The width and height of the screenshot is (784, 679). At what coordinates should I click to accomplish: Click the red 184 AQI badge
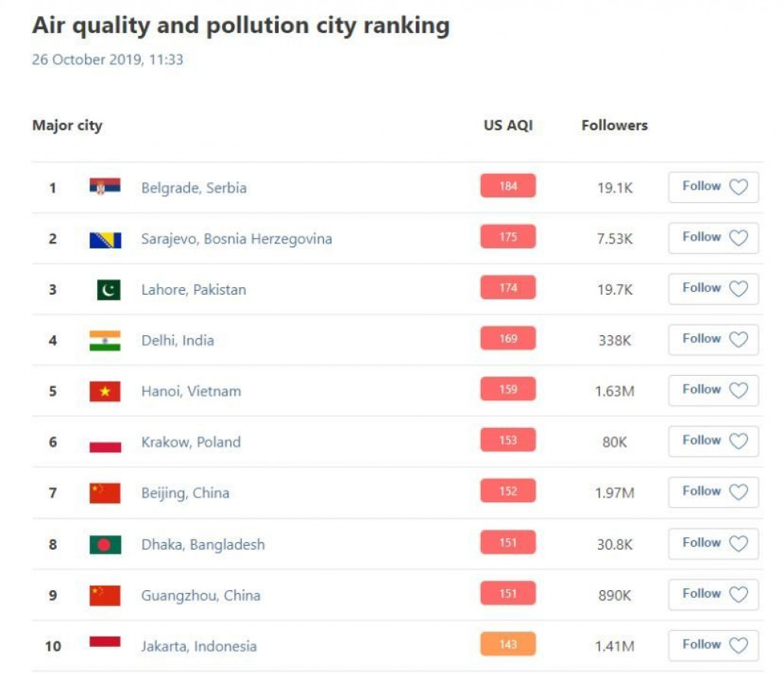point(508,186)
